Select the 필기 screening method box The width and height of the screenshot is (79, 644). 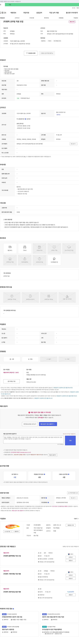click(49, 359)
